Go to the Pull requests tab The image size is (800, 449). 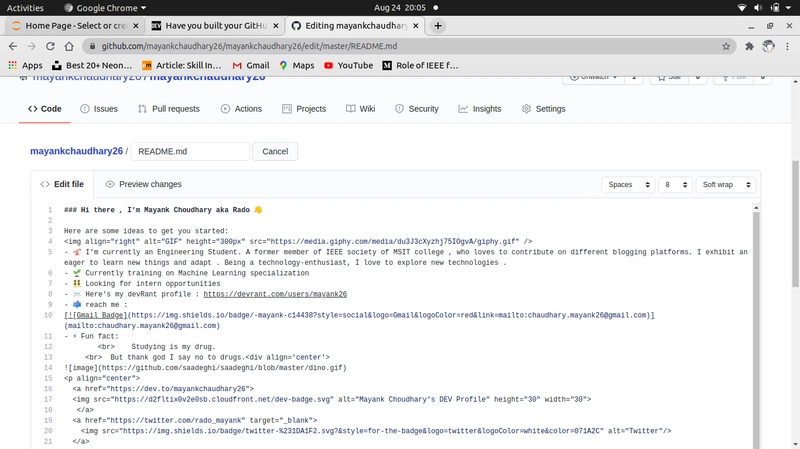pyautogui.click(x=169, y=109)
